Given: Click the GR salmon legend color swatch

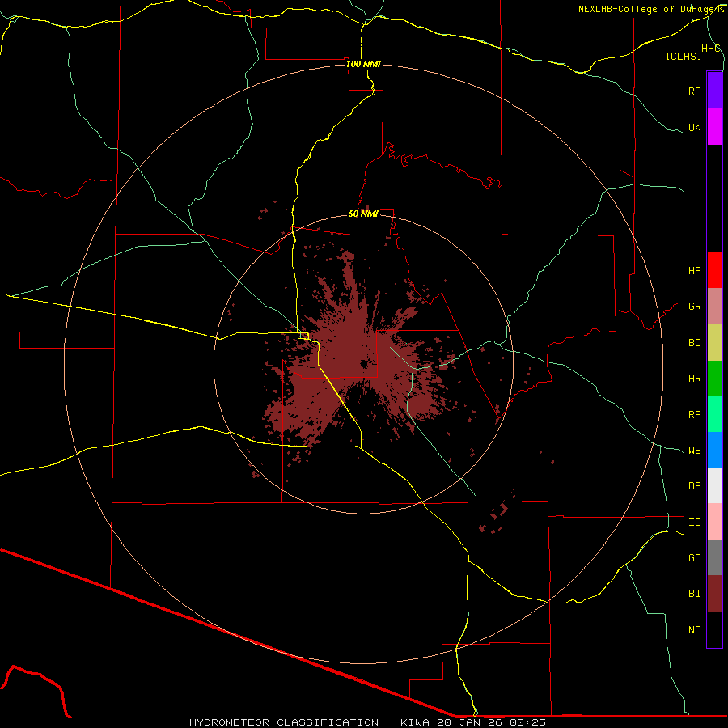Looking at the screenshot, I should click(x=714, y=307).
